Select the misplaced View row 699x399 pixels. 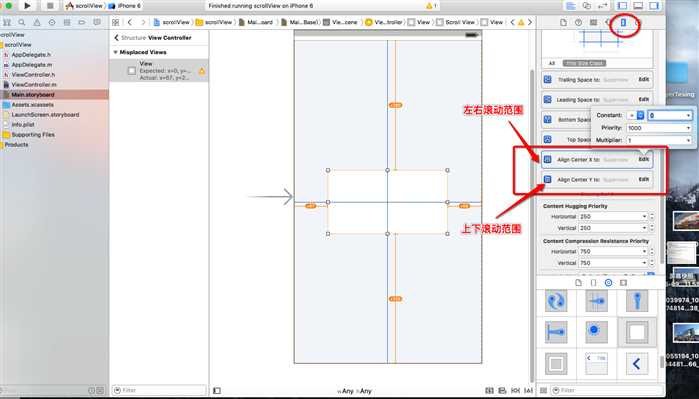coord(159,70)
